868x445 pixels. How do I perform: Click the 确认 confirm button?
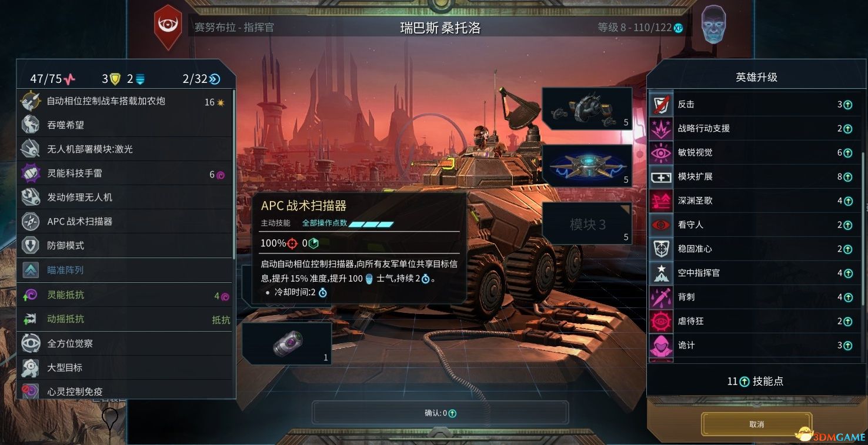click(440, 413)
